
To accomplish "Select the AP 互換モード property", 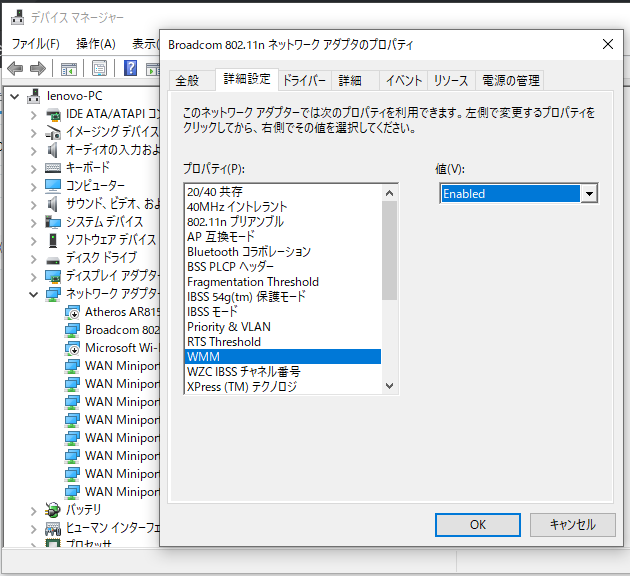I will [283, 237].
